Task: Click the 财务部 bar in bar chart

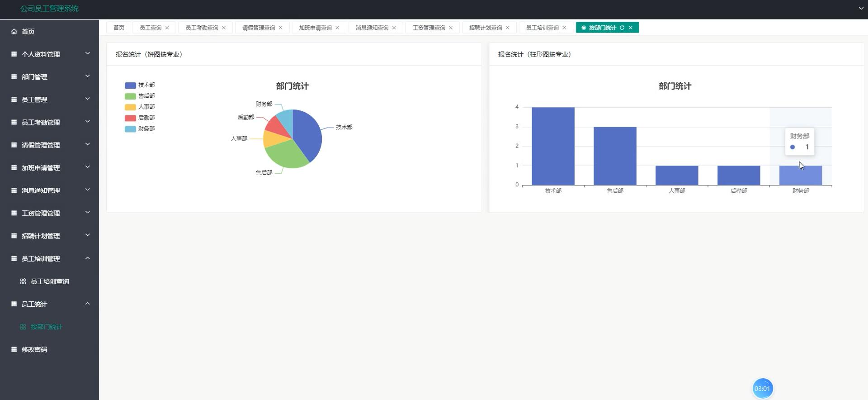Action: (x=801, y=176)
